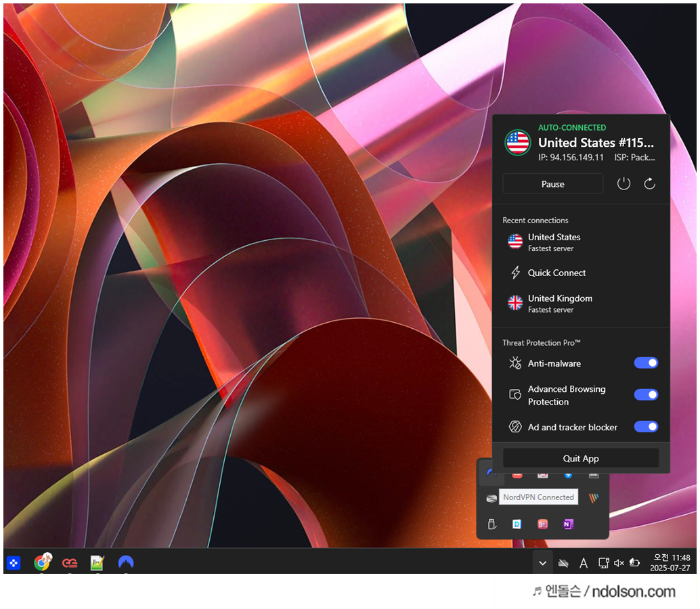The width and height of the screenshot is (700, 609).
Task: Open the Start menu on taskbar
Action: [x=14, y=563]
